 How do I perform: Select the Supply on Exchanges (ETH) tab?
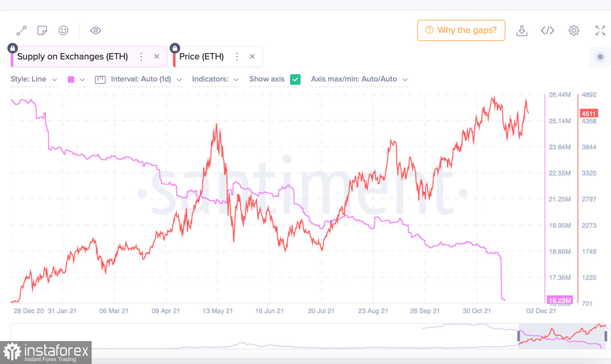click(x=72, y=57)
